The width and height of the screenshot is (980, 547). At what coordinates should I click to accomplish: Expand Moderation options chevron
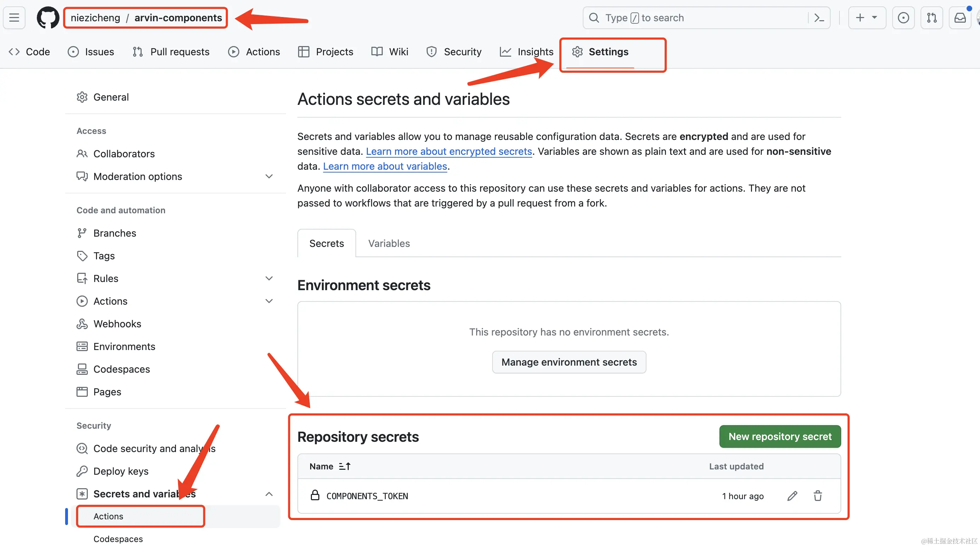click(x=269, y=176)
